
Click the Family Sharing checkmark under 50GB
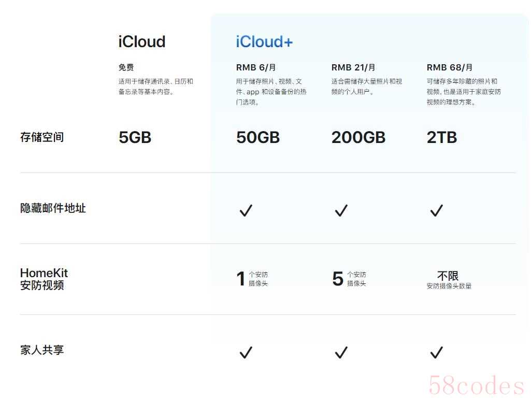pos(246,353)
